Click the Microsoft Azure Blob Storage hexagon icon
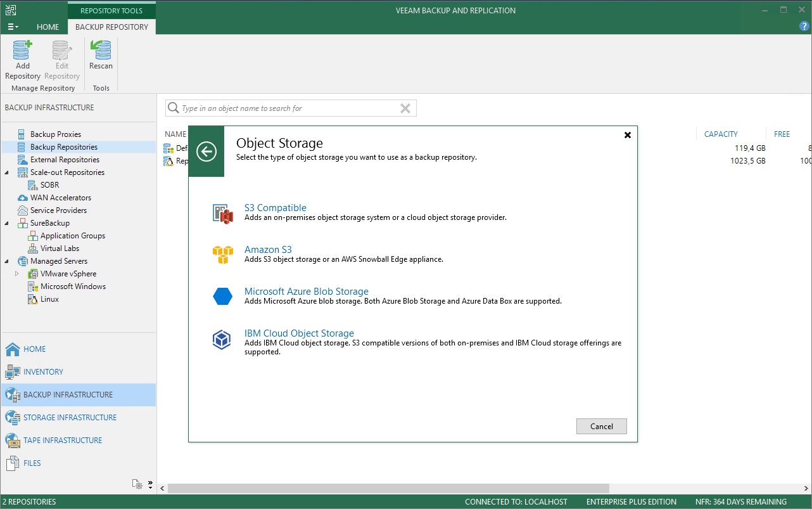812x509 pixels. (222, 295)
